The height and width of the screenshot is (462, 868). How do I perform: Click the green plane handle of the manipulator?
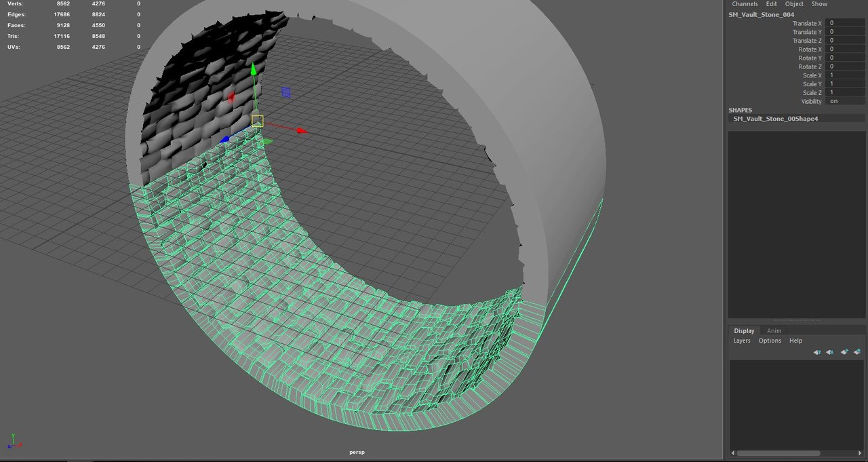tap(267, 142)
